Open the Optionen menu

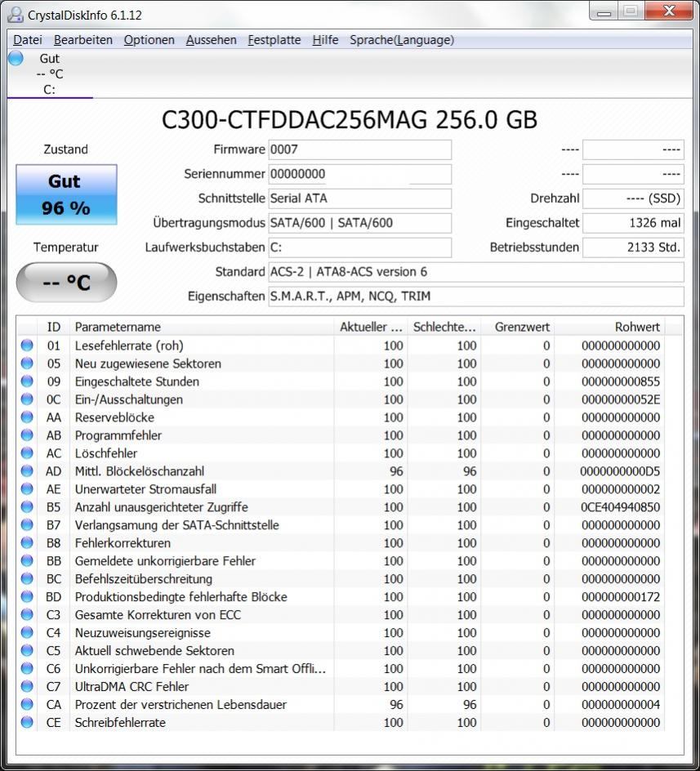coord(149,40)
